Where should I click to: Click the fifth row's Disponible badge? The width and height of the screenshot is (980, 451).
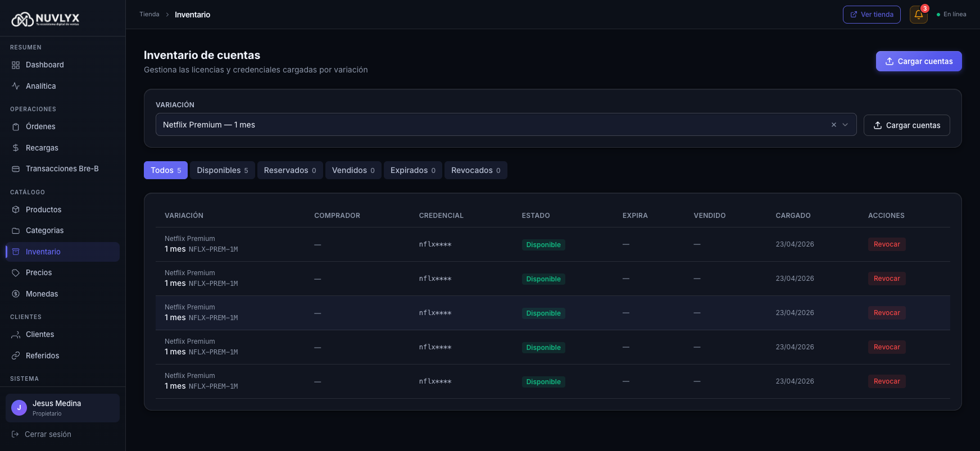(x=543, y=382)
